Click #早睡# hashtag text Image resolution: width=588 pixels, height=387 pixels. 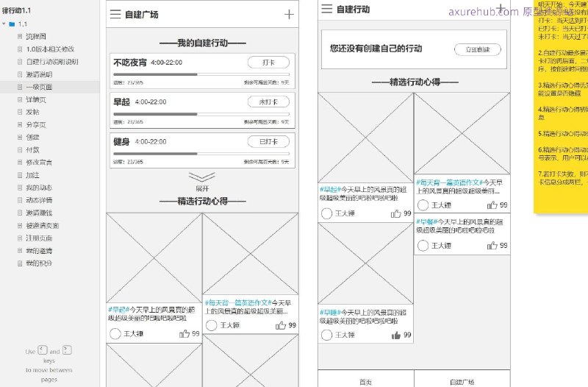[330, 313]
